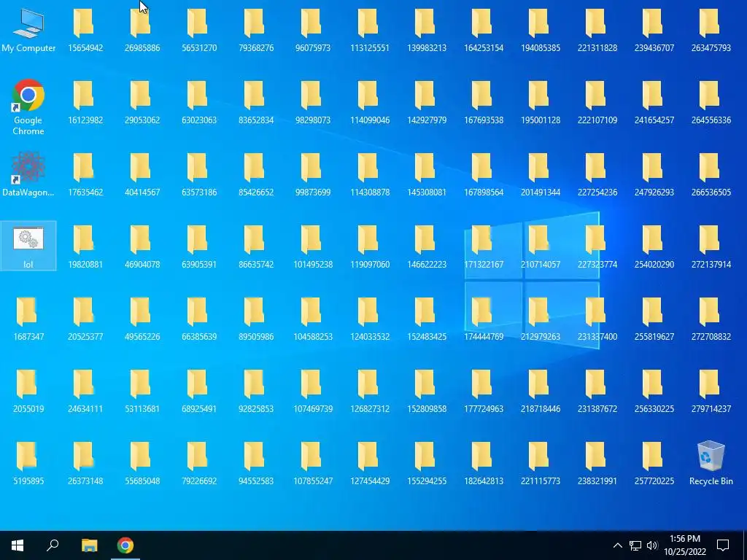The height and width of the screenshot is (560, 747).
Task: Click the folder name 24634111
Action: (85, 408)
